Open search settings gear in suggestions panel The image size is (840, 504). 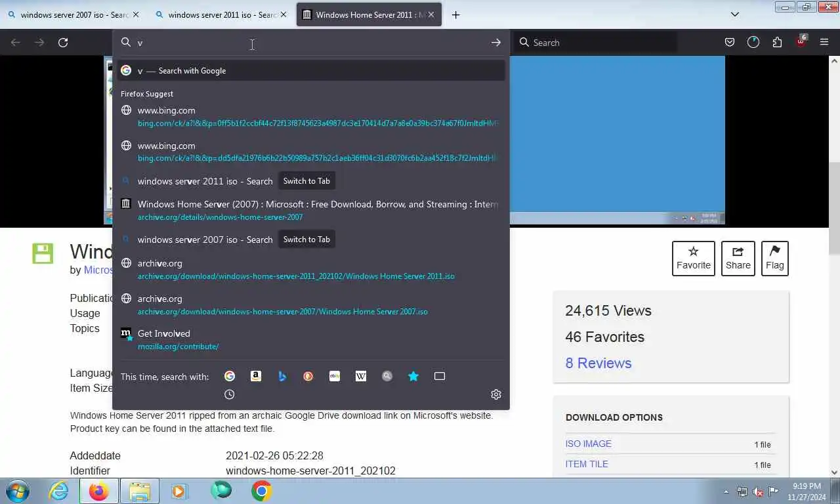pos(496,394)
